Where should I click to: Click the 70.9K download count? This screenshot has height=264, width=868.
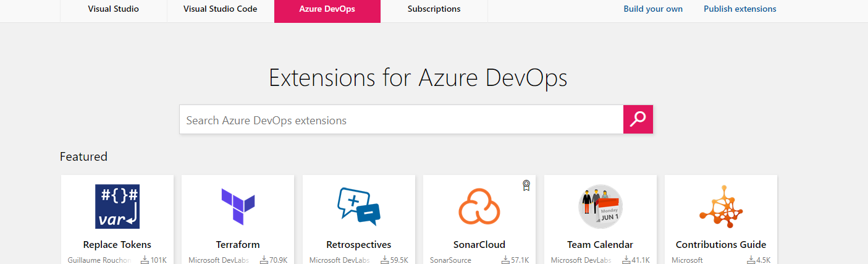tap(279, 260)
